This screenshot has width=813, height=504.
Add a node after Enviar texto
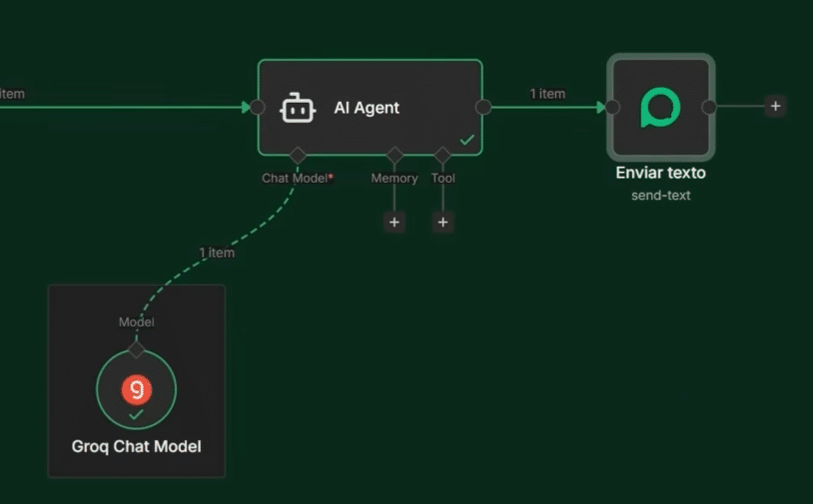775,106
